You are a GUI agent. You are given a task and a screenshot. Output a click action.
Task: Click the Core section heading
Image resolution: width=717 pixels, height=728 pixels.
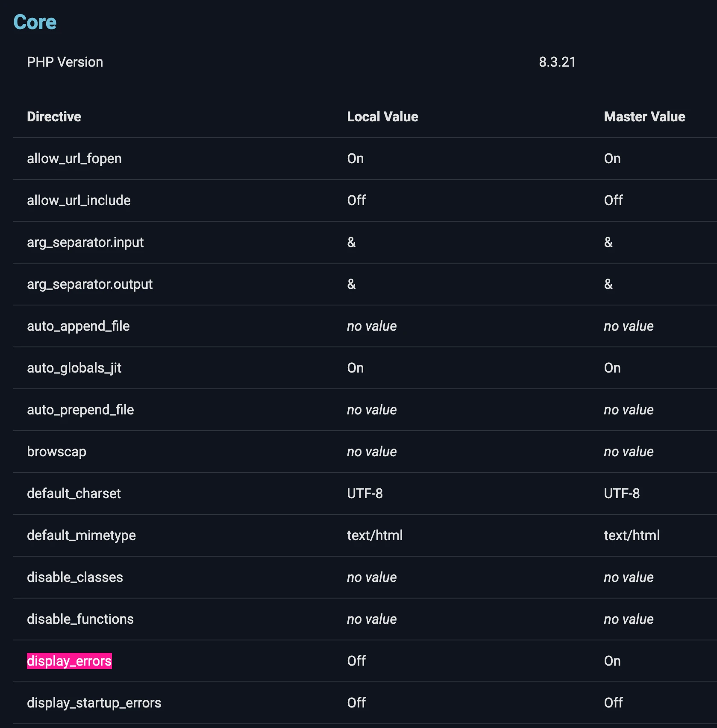pos(35,22)
